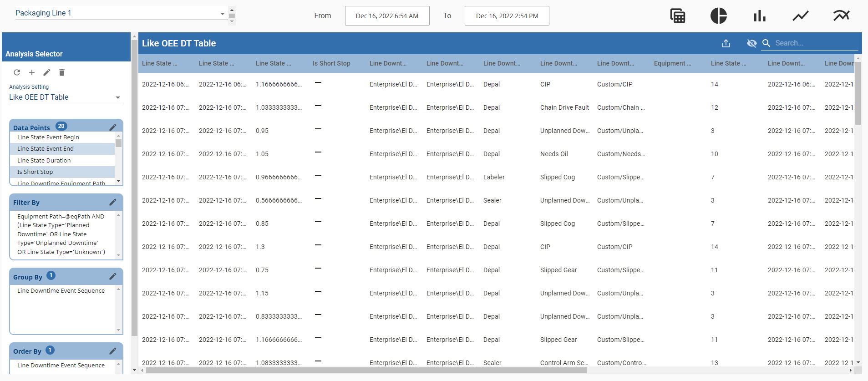Select the bar chart view icon
The image size is (868, 381).
click(759, 16)
